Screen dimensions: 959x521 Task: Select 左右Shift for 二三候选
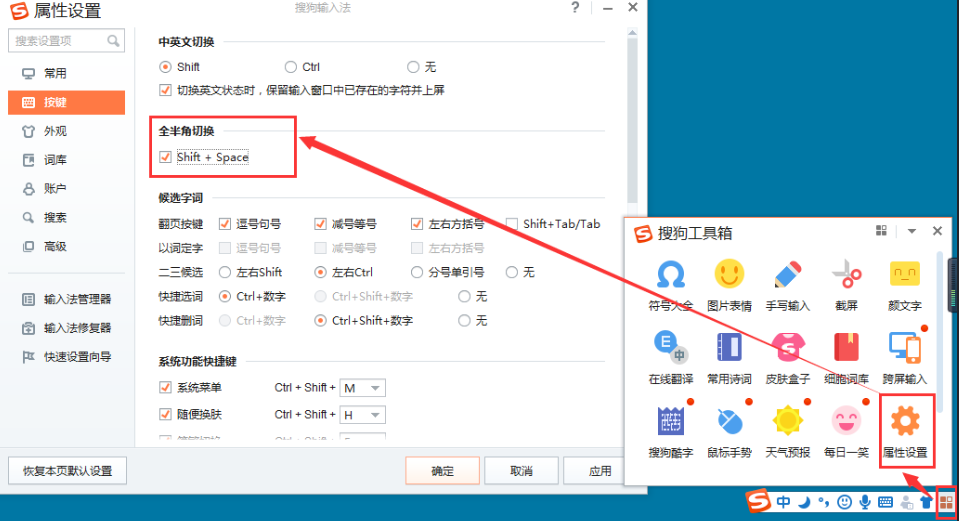(225, 272)
